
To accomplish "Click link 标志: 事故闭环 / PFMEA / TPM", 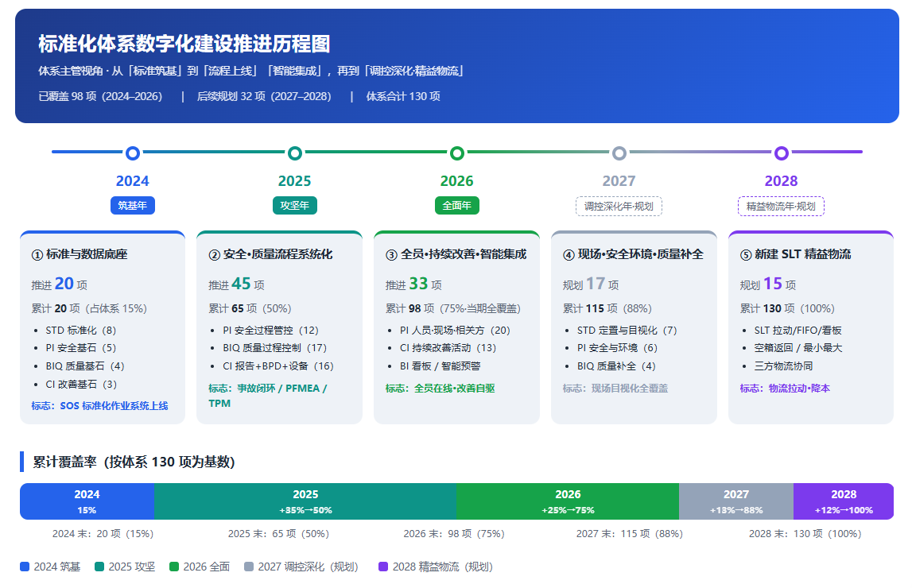I will tap(268, 396).
